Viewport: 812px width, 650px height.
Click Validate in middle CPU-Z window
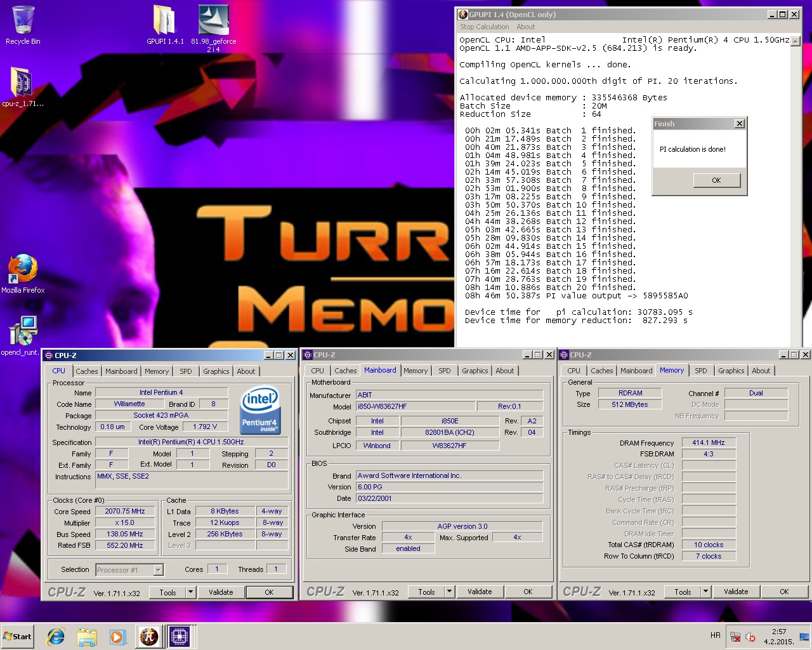[480, 592]
